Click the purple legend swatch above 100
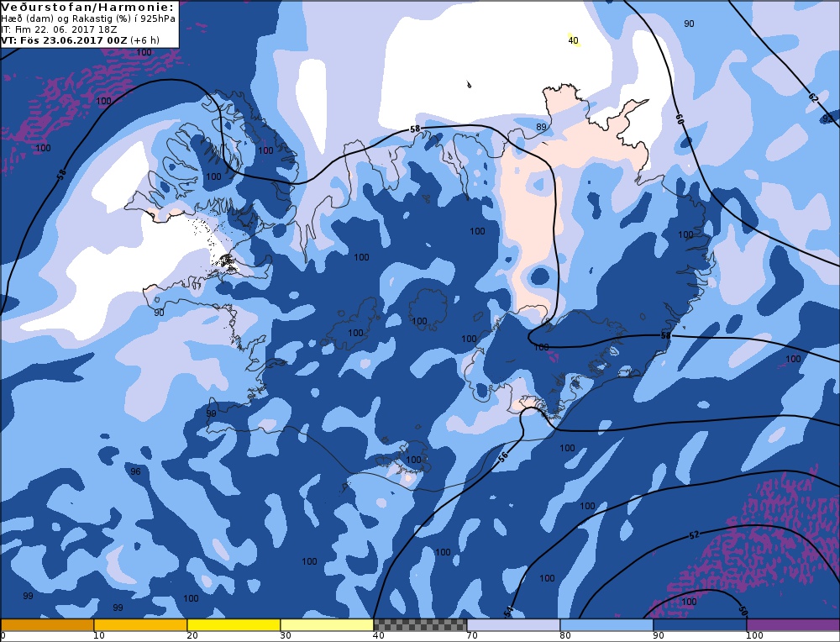The image size is (840, 642). (793, 625)
